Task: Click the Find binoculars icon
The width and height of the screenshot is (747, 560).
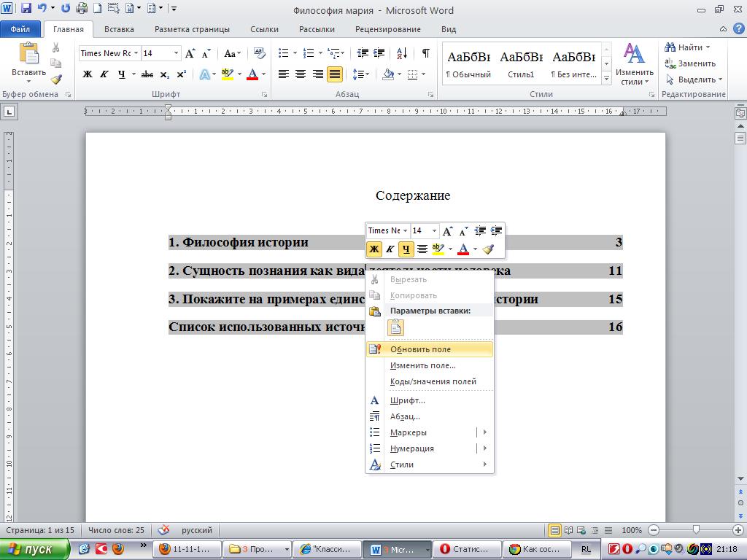Action: (670, 47)
